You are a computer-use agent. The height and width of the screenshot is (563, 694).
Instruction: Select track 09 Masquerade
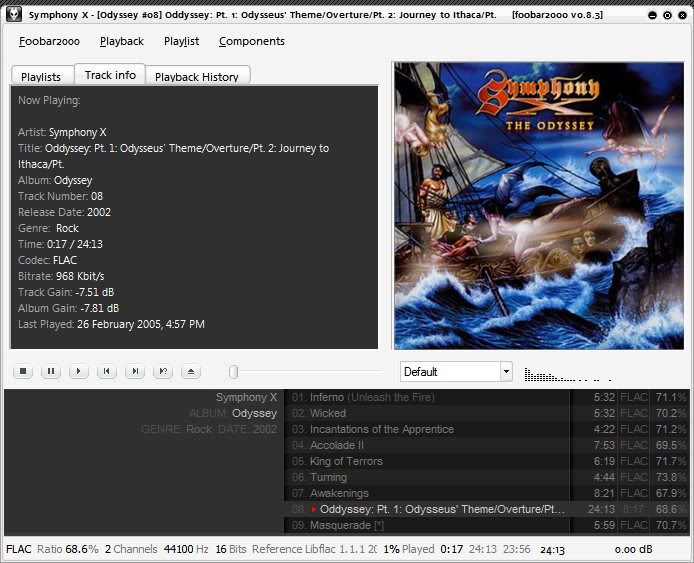pos(487,525)
